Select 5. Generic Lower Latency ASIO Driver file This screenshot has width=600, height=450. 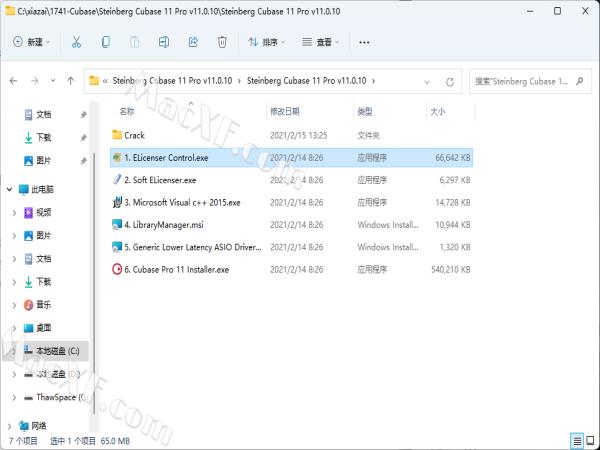(291, 247)
